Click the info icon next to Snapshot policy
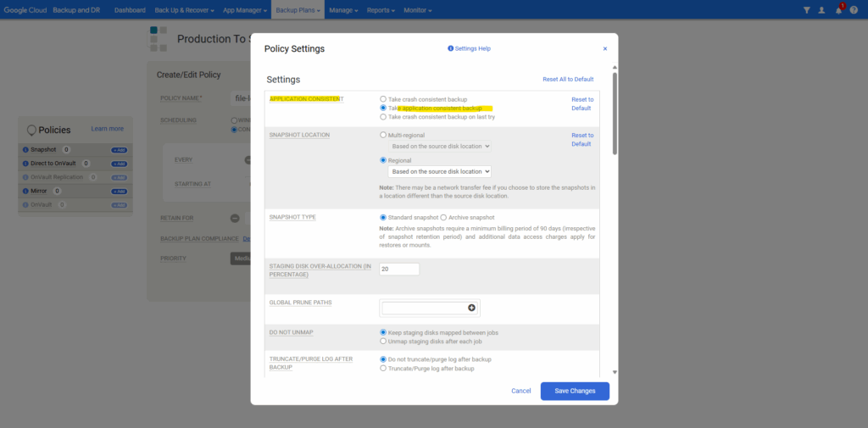This screenshot has height=428, width=868. [25, 150]
